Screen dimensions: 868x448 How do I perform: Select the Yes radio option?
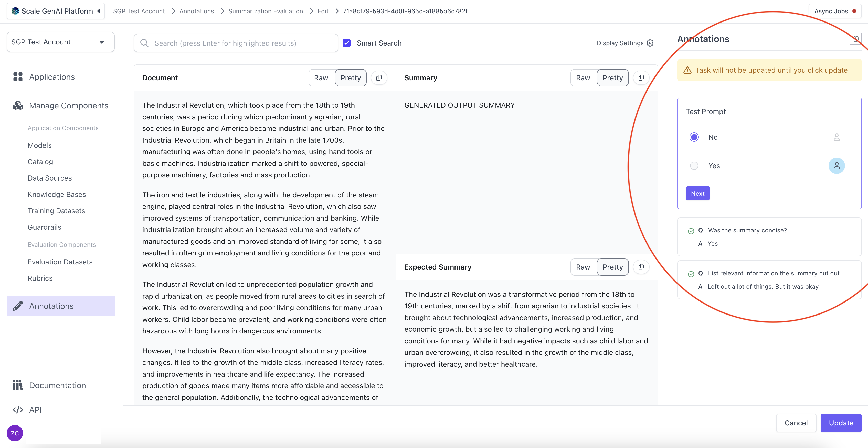click(694, 166)
